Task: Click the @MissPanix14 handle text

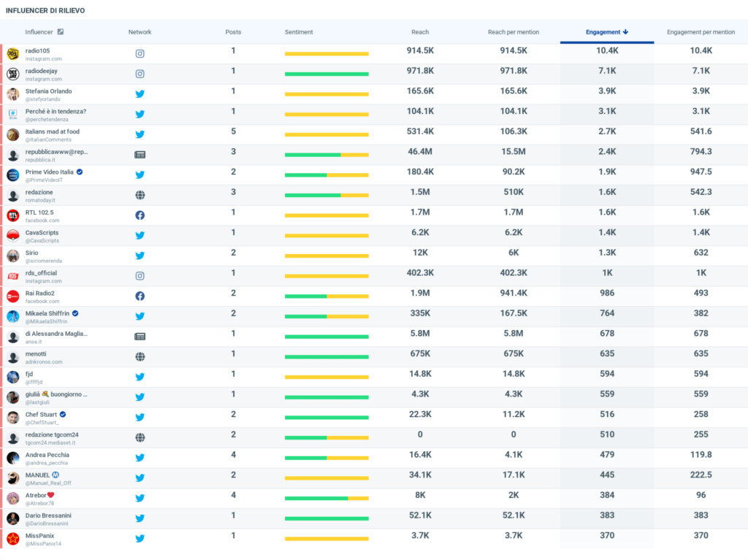Action: [43, 544]
